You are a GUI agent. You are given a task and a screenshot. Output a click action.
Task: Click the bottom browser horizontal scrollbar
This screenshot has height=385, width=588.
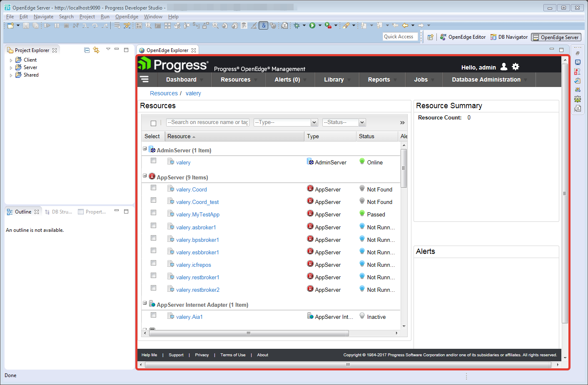click(348, 365)
